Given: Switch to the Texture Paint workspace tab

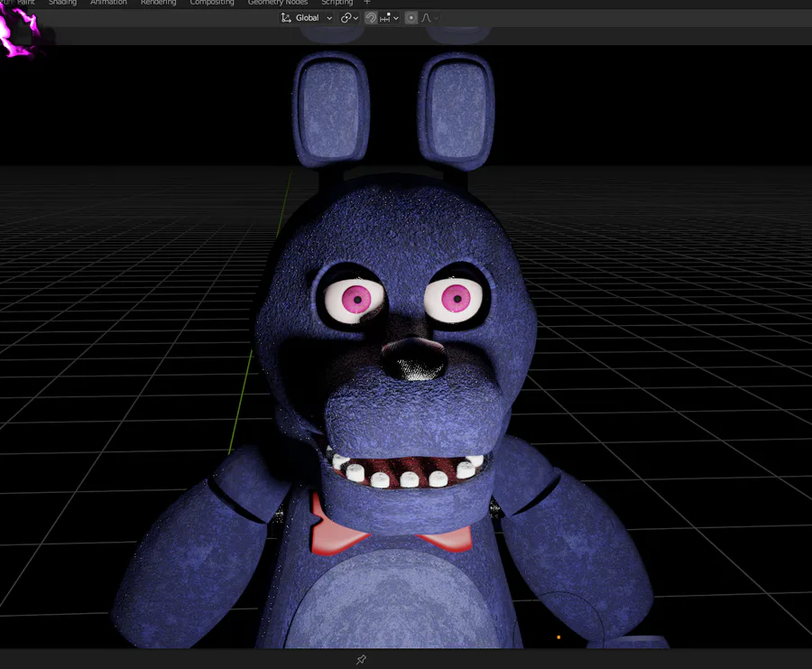Looking at the screenshot, I should coord(19,3).
